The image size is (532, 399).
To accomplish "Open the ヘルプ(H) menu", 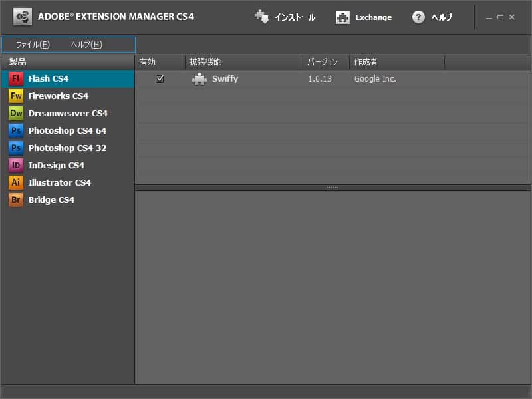I will coord(86,45).
